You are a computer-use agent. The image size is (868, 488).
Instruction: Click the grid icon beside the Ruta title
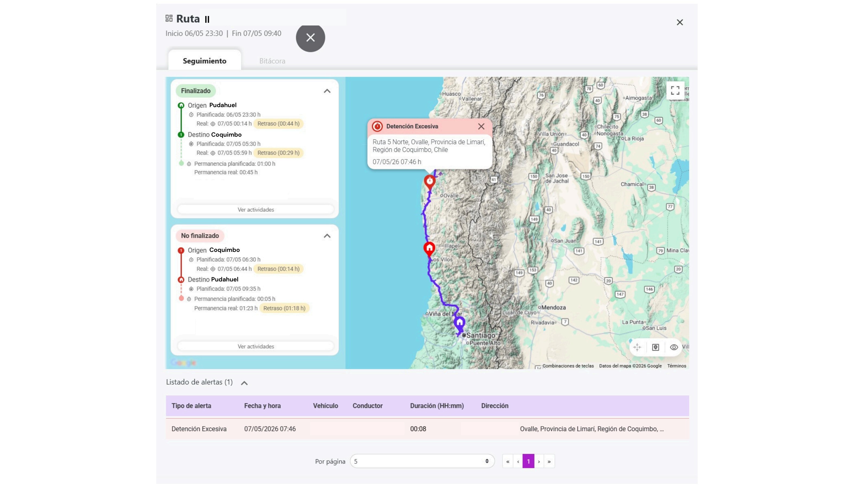(169, 18)
